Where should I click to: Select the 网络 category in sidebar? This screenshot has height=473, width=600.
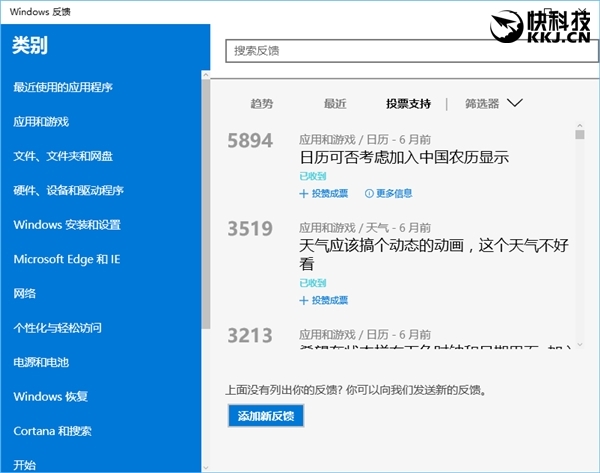pos(25,293)
